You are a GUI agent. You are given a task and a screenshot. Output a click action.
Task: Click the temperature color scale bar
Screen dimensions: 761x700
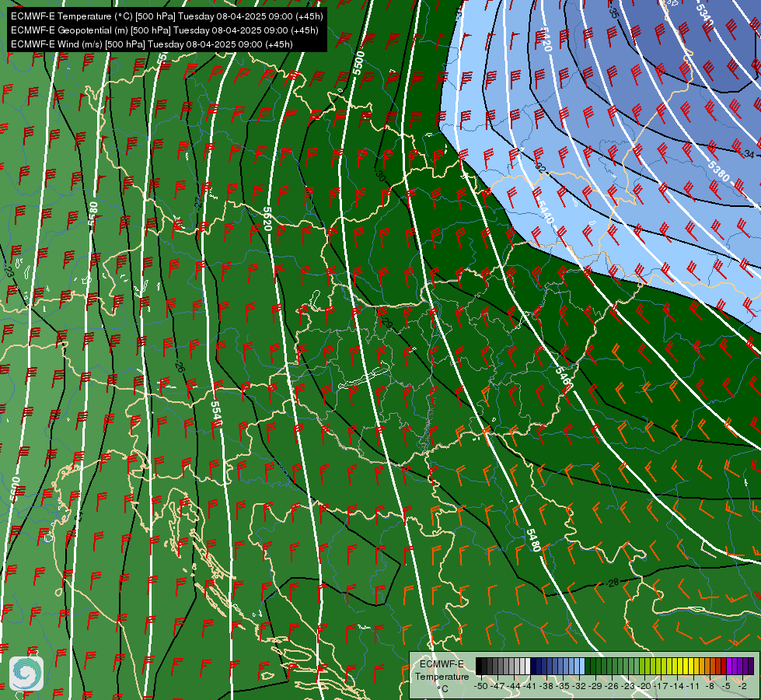point(614,666)
